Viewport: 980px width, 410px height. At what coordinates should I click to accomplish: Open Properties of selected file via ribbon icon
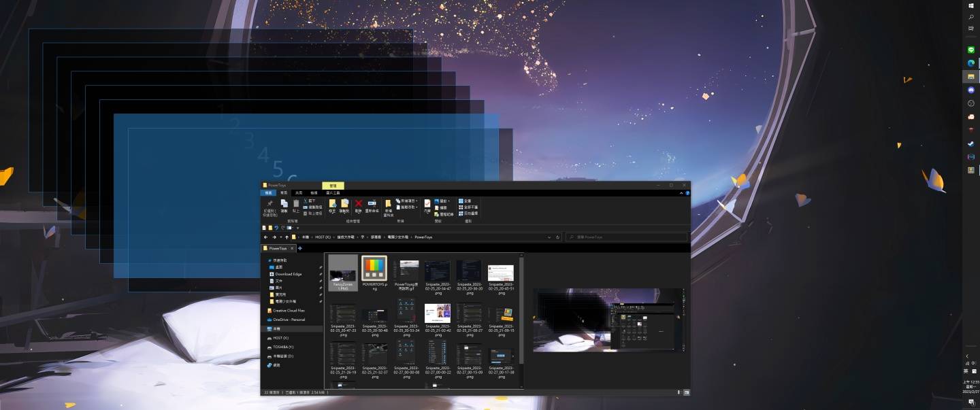(x=427, y=203)
